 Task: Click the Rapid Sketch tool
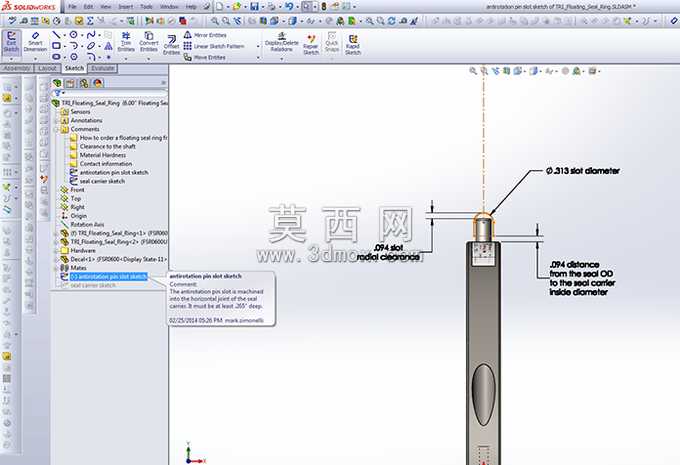[x=353, y=45]
